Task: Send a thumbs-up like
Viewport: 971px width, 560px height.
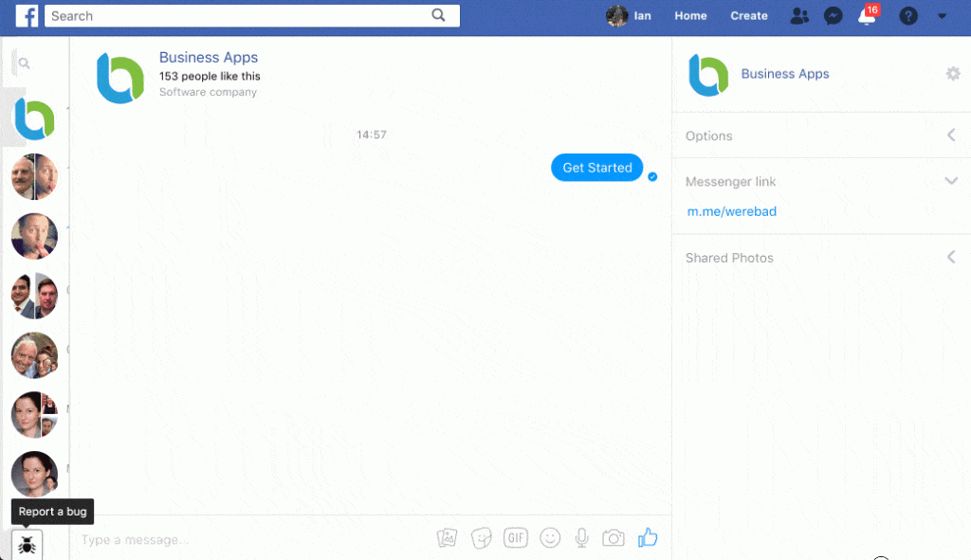Action: (x=648, y=537)
